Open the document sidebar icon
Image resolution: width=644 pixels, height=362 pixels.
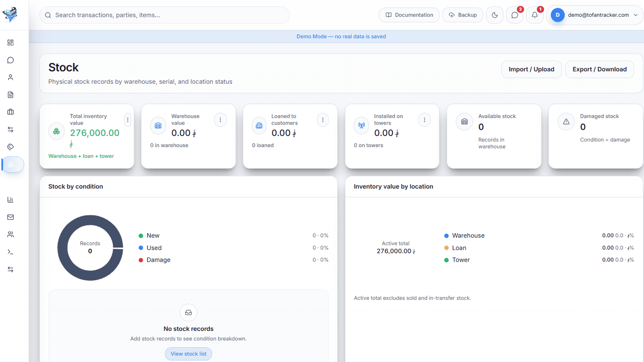pos(10,95)
